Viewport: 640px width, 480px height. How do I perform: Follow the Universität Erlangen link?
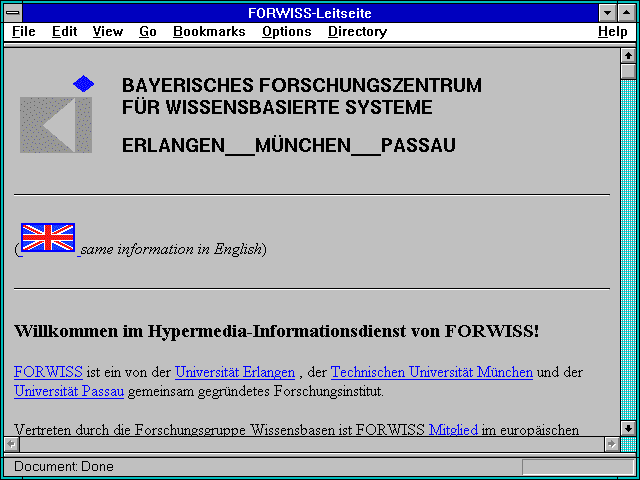tap(235, 372)
